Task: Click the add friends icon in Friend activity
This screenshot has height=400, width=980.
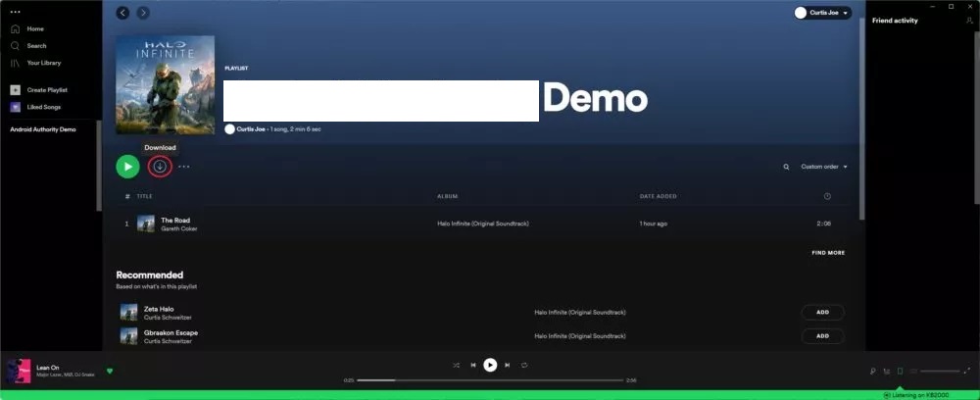Action: coord(969,21)
